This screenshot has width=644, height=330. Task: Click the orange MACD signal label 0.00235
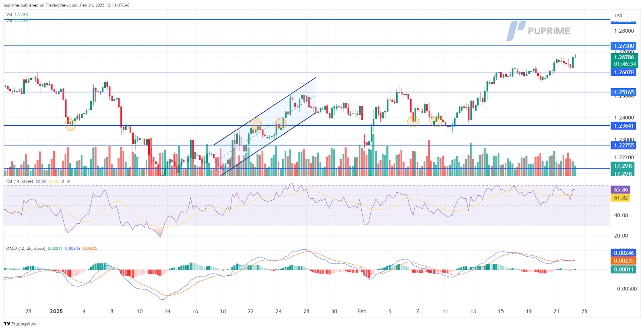[623, 261]
